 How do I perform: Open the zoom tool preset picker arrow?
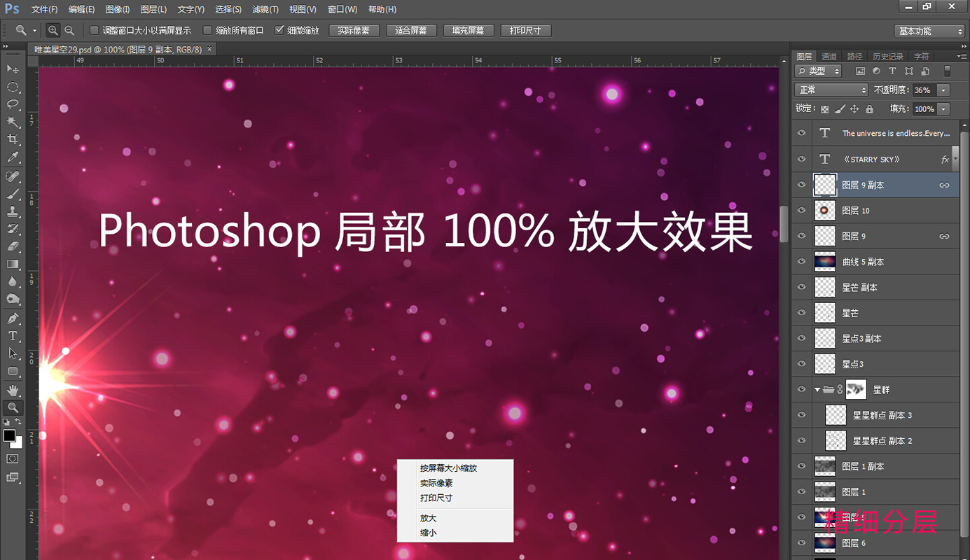click(34, 31)
